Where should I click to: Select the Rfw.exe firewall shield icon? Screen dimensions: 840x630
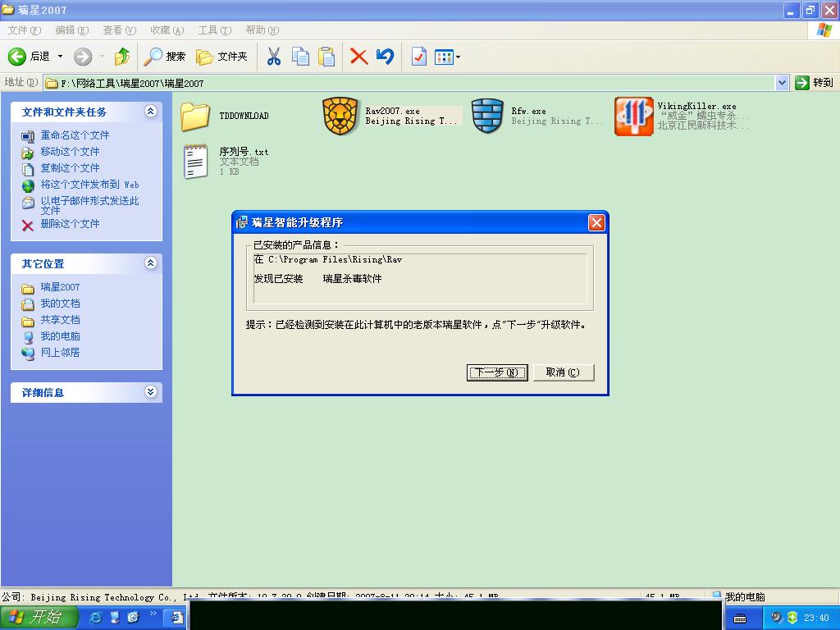(487, 116)
